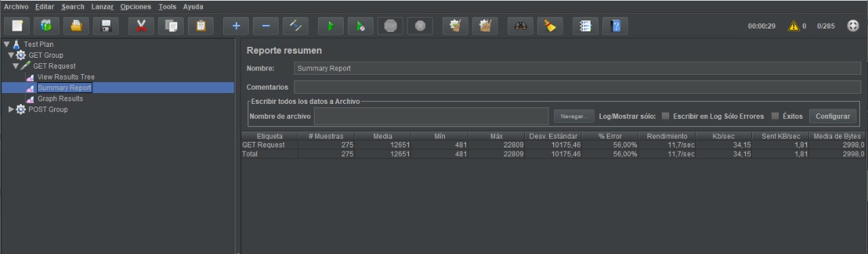Click the Cut scissors icon
This screenshot has width=868, height=254.
pyautogui.click(x=142, y=26)
